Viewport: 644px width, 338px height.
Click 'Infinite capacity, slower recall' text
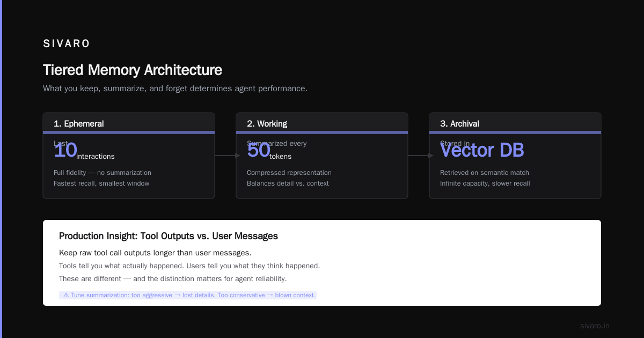485,183
